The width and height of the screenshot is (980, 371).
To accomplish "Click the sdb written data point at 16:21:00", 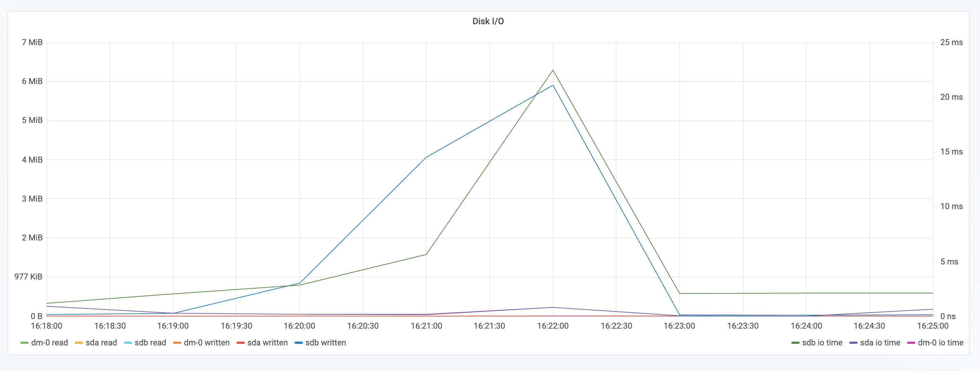I will pyautogui.click(x=426, y=157).
